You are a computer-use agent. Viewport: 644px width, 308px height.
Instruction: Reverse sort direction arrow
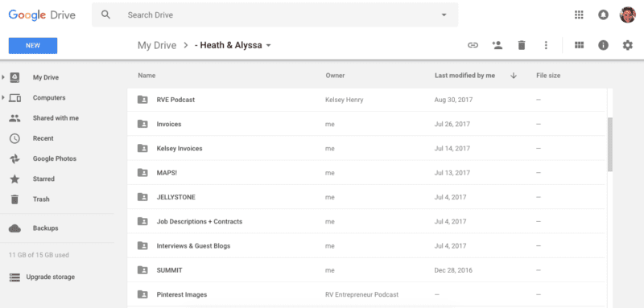514,76
